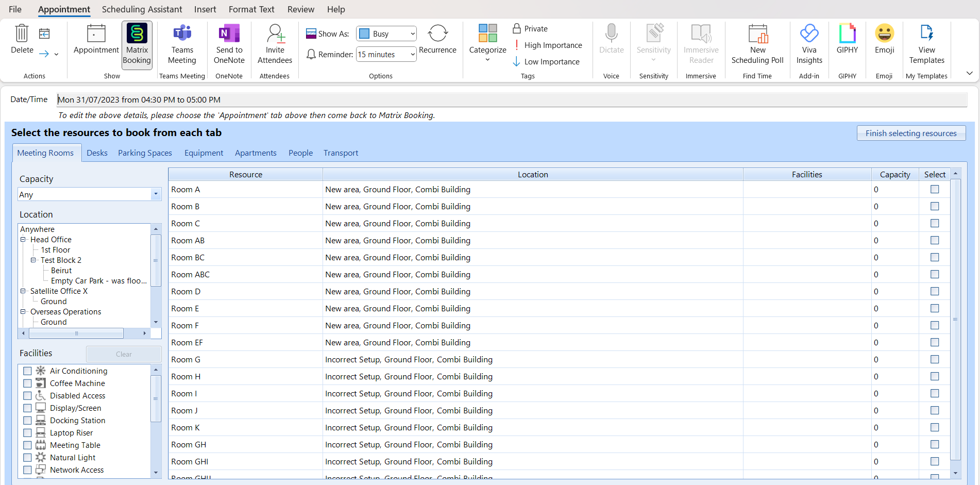Screen dimensions: 980x485
Task: Expand the Reminder time dropdown
Action: (412, 55)
